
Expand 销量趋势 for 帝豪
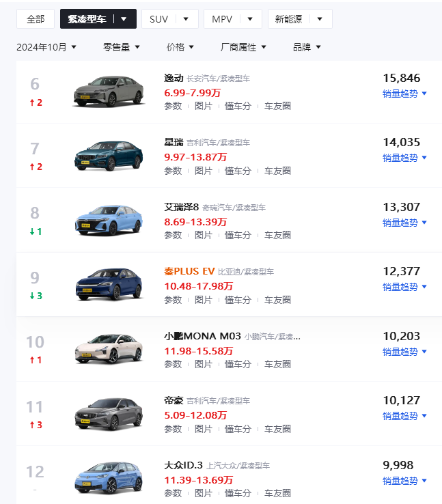click(x=404, y=417)
